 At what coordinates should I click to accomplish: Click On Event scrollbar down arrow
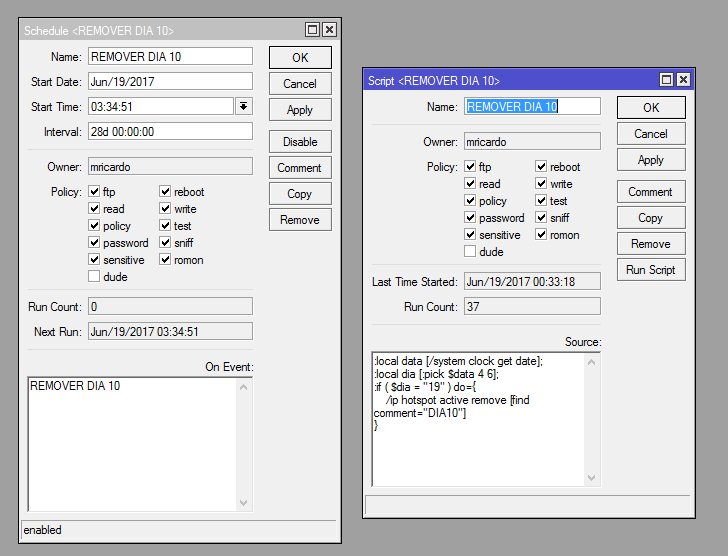tap(244, 503)
